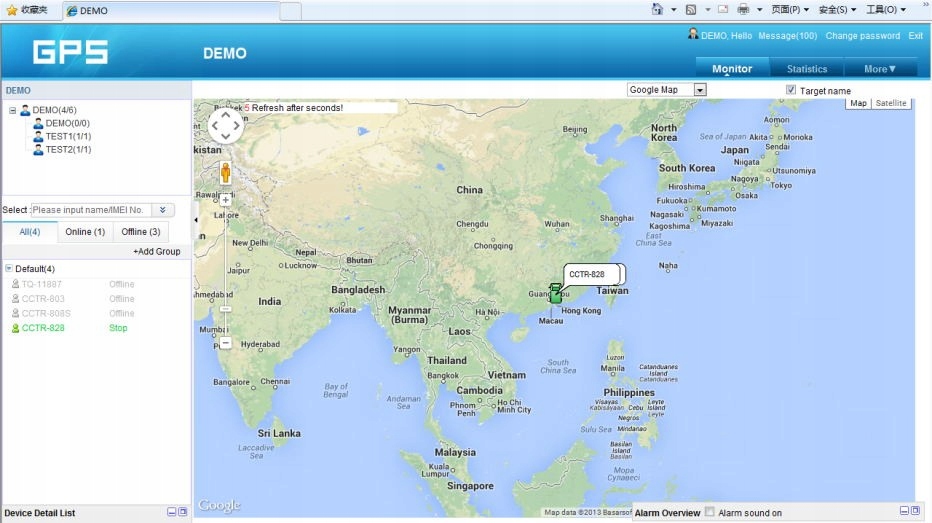Show the All(4) devices tab
932x523 pixels.
30,232
